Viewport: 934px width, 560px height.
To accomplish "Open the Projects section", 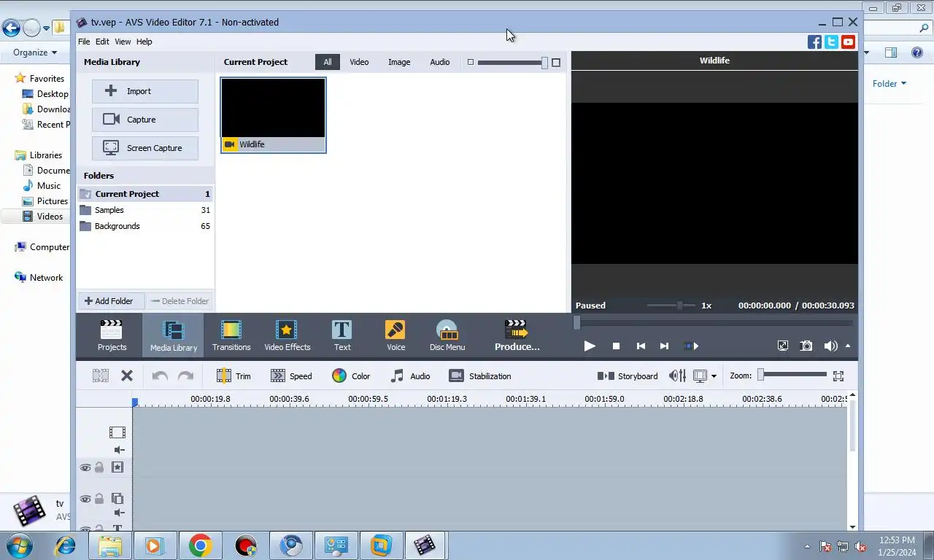I will 112,335.
